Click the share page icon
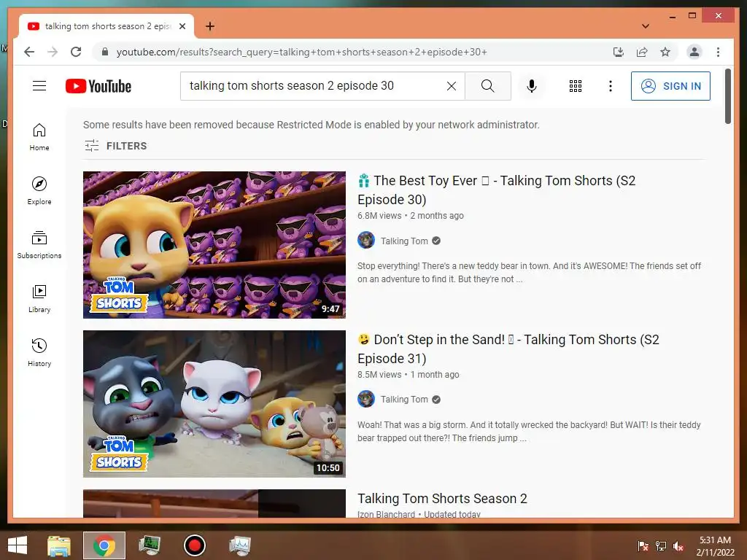Image resolution: width=747 pixels, height=560 pixels. point(642,52)
